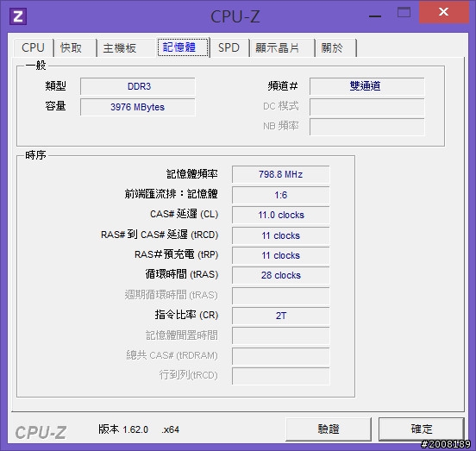
Task: Click the 雙通道 channel field
Action: click(366, 86)
